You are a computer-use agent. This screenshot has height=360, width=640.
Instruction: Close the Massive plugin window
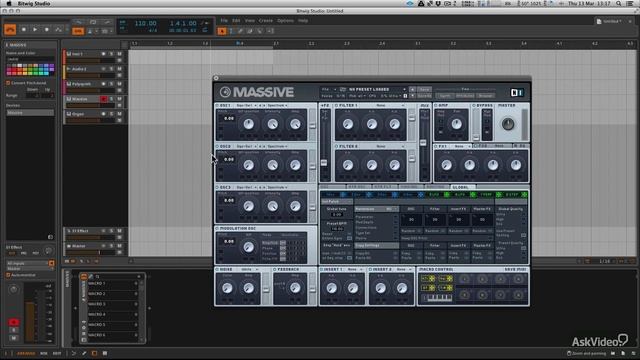[216, 78]
